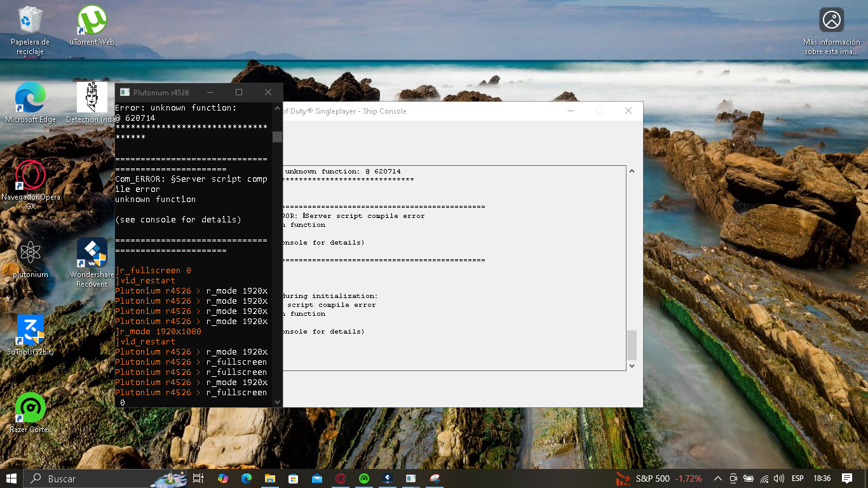Viewport: 868px width, 488px height.
Task: Click the ']r_mode 1920x1080' command line
Action: point(158,332)
